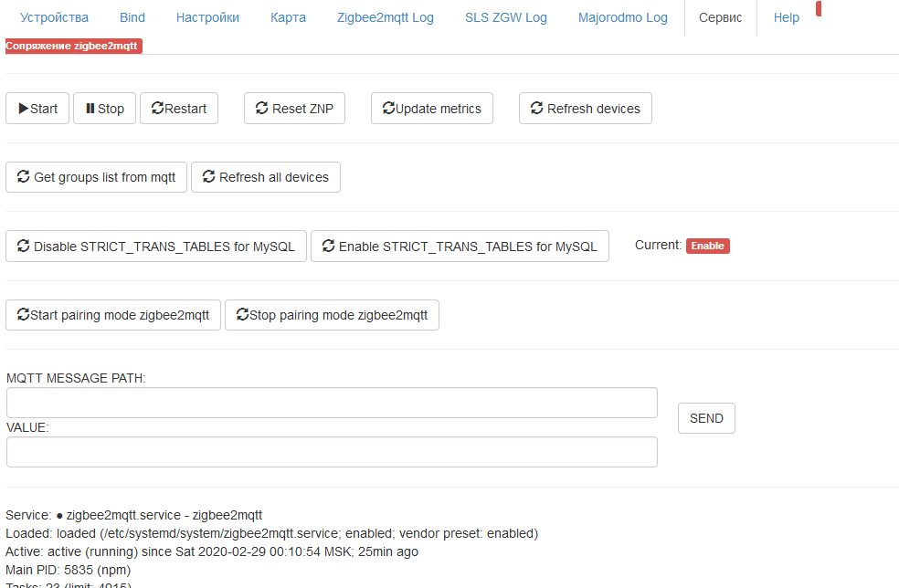The width and height of the screenshot is (899, 588).
Task: Focus the MQTT MESSAGE PATH field
Action: click(332, 403)
